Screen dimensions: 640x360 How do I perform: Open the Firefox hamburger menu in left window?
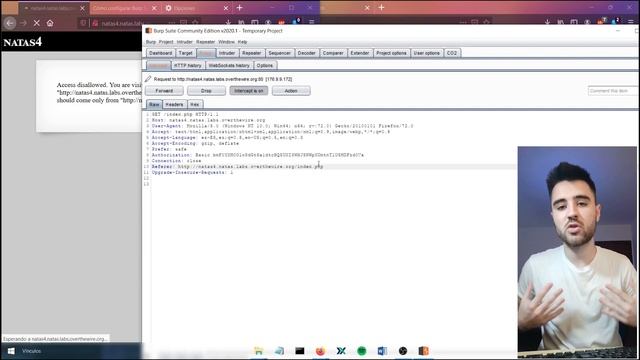[x=311, y=22]
